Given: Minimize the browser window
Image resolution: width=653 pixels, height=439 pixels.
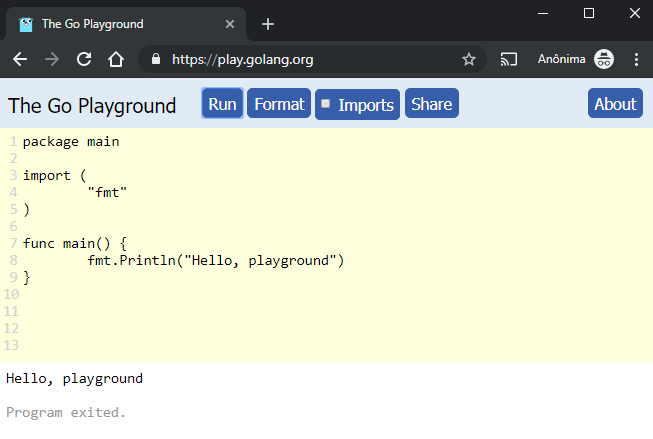Looking at the screenshot, I should point(543,13).
